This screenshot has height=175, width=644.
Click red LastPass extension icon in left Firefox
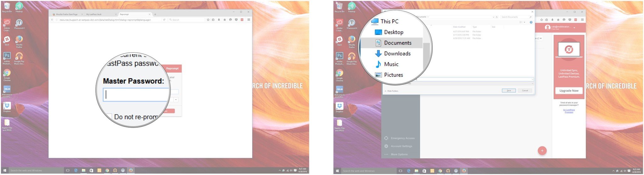point(242,20)
